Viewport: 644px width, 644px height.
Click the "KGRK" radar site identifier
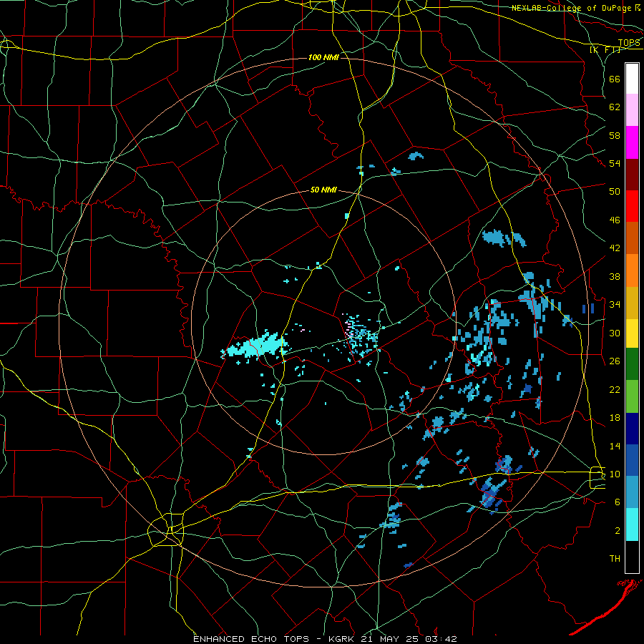tap(342, 639)
